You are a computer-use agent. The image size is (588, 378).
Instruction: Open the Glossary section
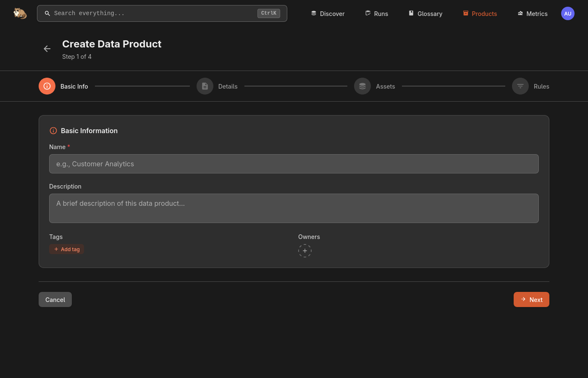coord(425,13)
